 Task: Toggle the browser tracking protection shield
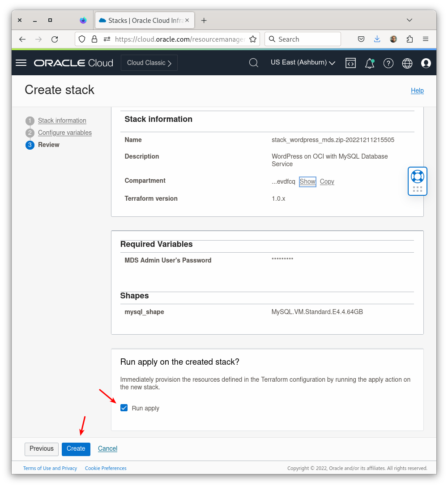[82, 39]
